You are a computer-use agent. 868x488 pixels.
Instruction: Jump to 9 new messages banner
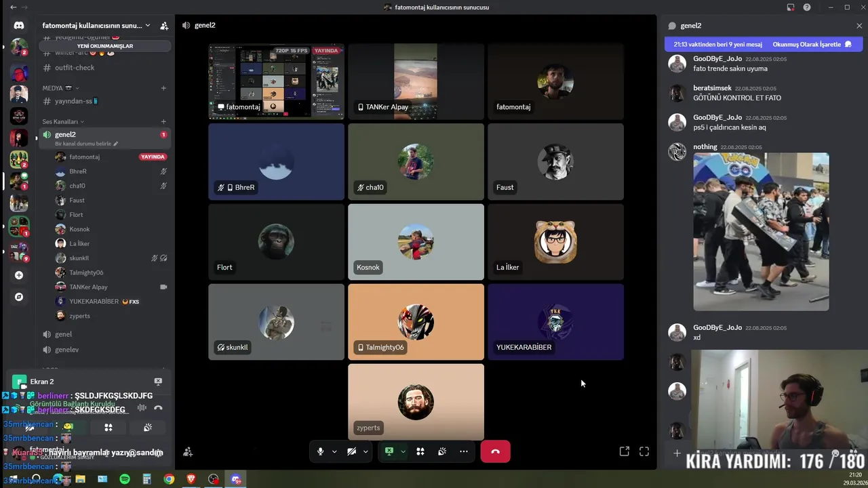pos(717,44)
